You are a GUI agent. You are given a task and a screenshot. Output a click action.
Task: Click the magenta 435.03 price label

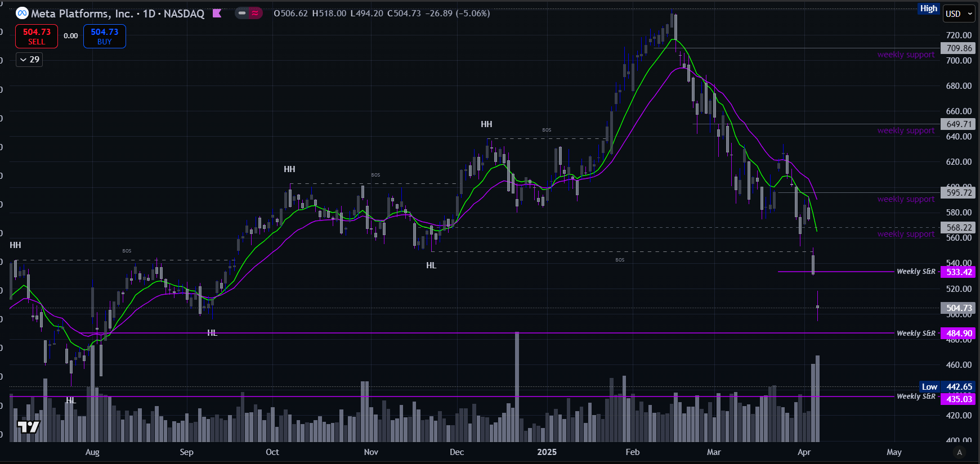click(959, 399)
